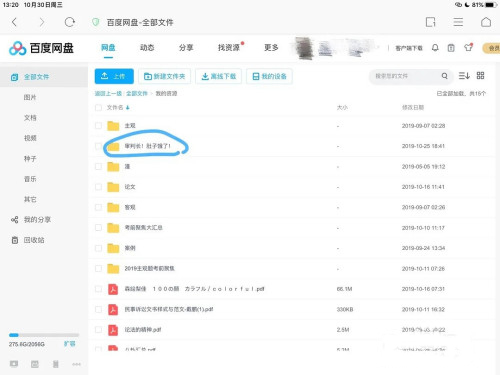The width and height of the screenshot is (500, 375).
Task: Switch to the 分享 tab
Action: pyautogui.click(x=186, y=48)
